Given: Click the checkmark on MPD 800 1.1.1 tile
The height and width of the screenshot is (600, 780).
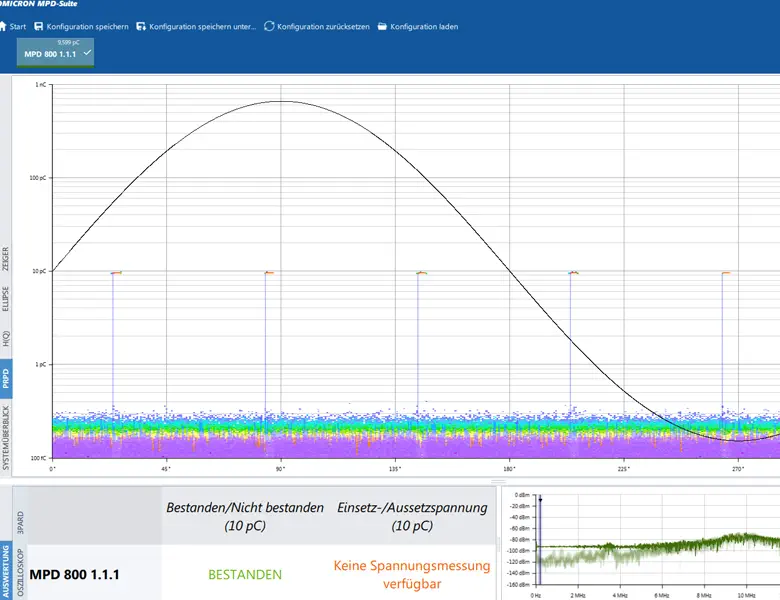Looking at the screenshot, I should coord(88,53).
